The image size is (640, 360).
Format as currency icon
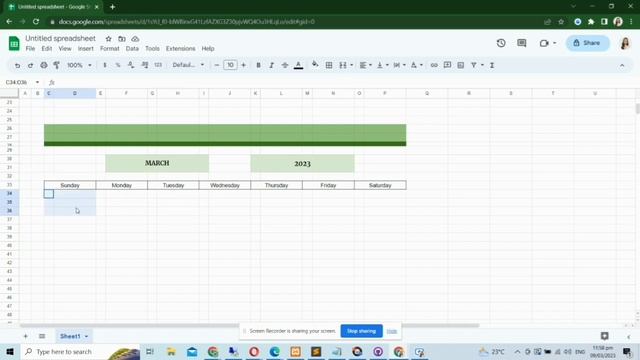point(105,65)
